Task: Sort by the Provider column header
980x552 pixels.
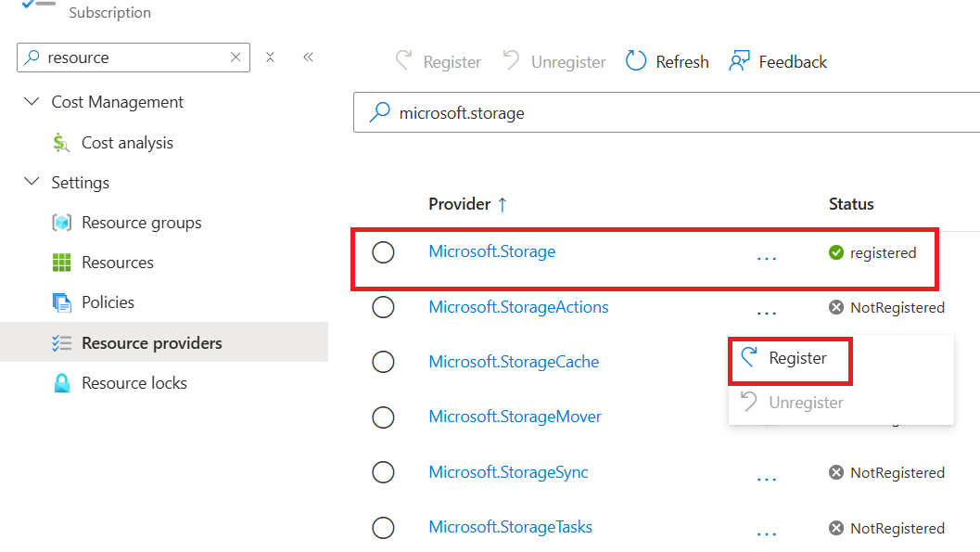Action: [467, 204]
